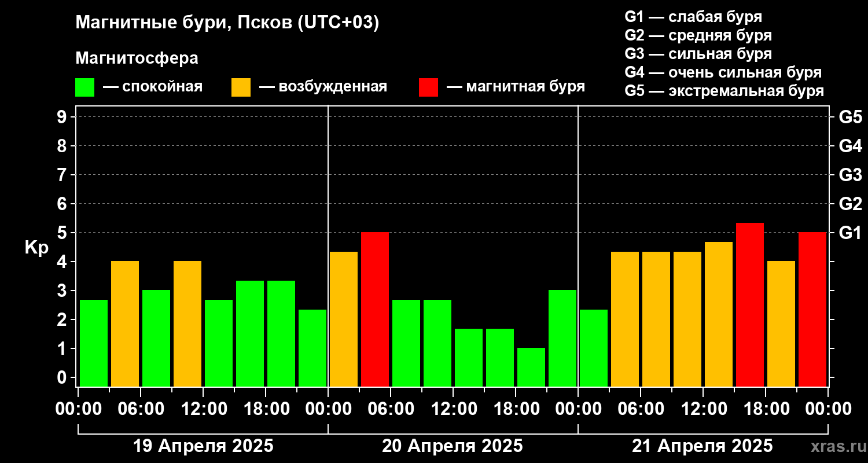Viewport: 868px width, 463px height.
Task: Click the '7' value on the Kp axis
Action: click(x=63, y=175)
